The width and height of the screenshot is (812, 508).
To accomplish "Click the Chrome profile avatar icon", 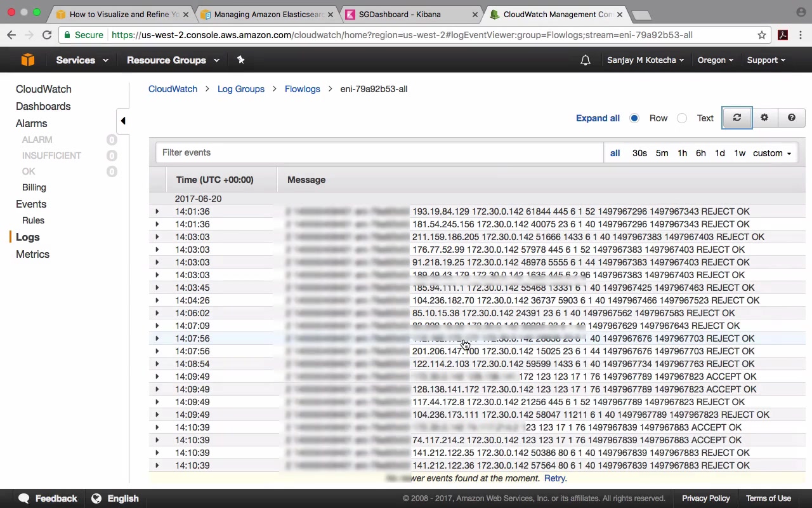I will point(801,11).
